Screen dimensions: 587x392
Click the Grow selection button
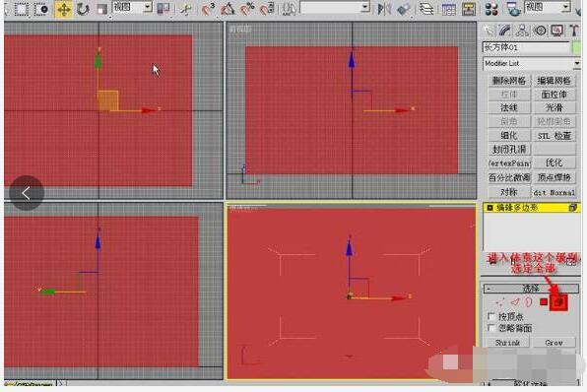(x=554, y=342)
